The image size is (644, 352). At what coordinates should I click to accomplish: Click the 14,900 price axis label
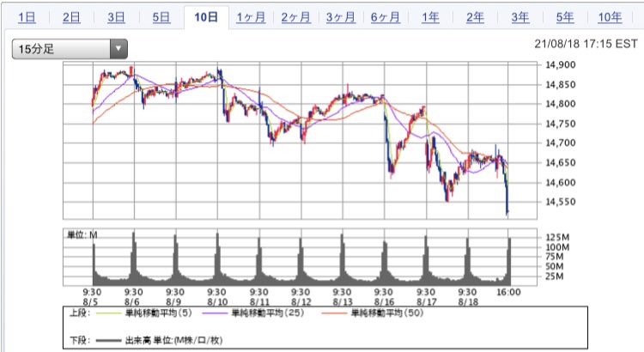point(560,65)
